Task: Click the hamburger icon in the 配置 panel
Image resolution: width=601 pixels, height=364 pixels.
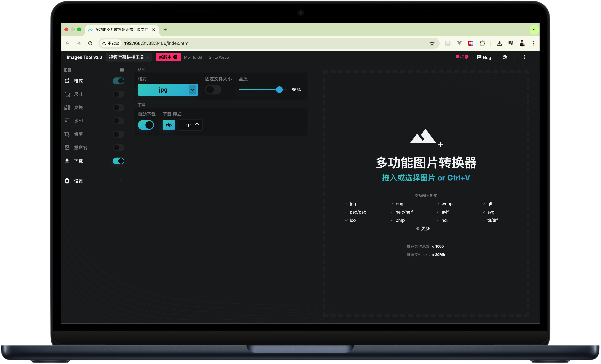Action: tap(122, 70)
